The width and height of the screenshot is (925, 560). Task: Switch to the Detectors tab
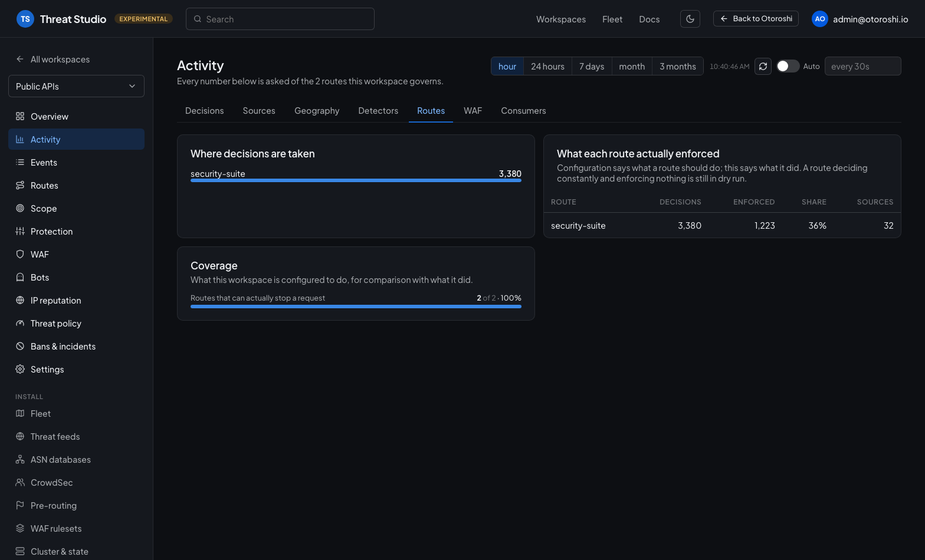tap(378, 111)
